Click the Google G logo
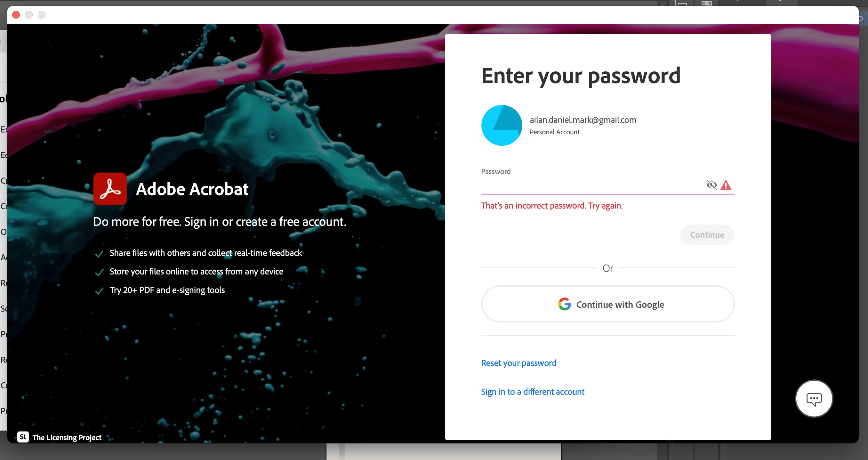This screenshot has width=868, height=460. (564, 304)
